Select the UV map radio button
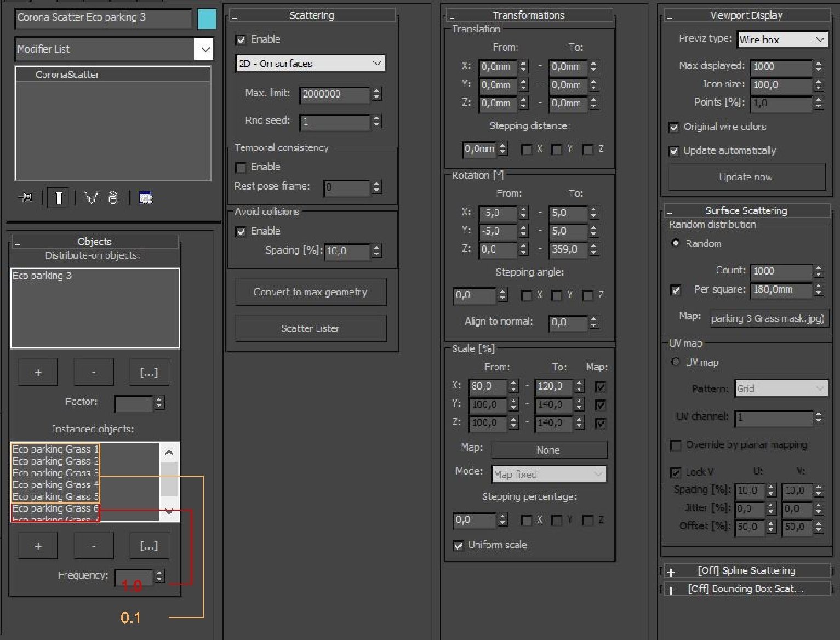The height and width of the screenshot is (640, 840). 676,362
